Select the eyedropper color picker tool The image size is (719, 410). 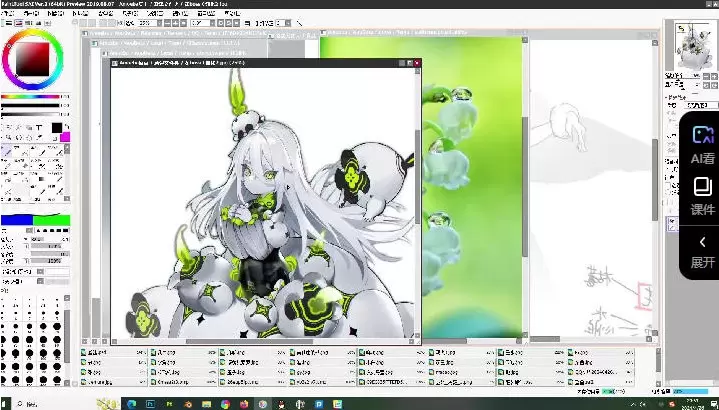pos(39,137)
